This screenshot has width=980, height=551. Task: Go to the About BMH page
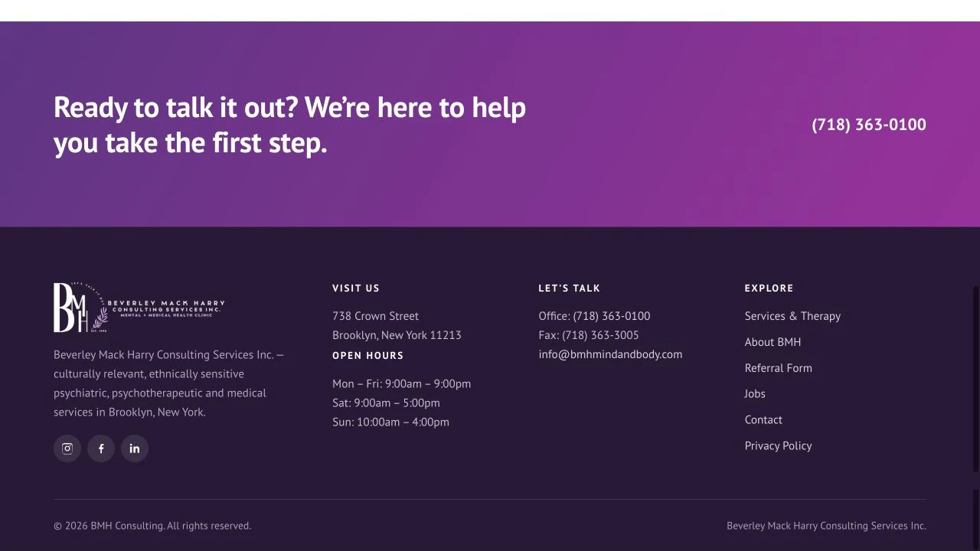tap(773, 342)
